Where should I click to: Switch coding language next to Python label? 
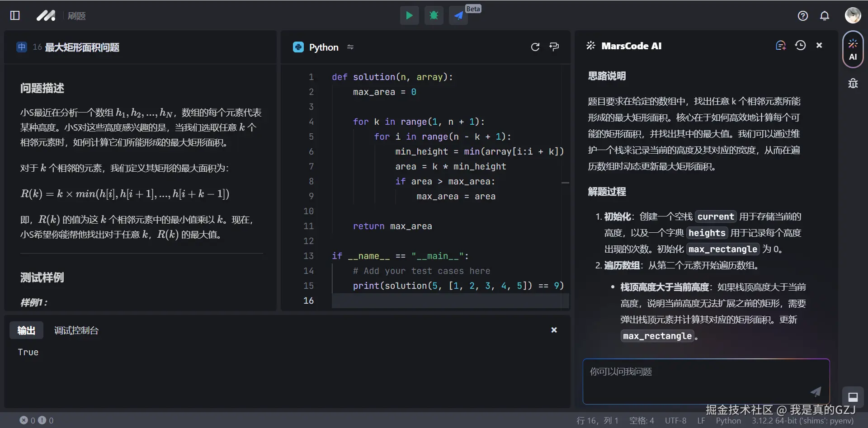pyautogui.click(x=351, y=47)
